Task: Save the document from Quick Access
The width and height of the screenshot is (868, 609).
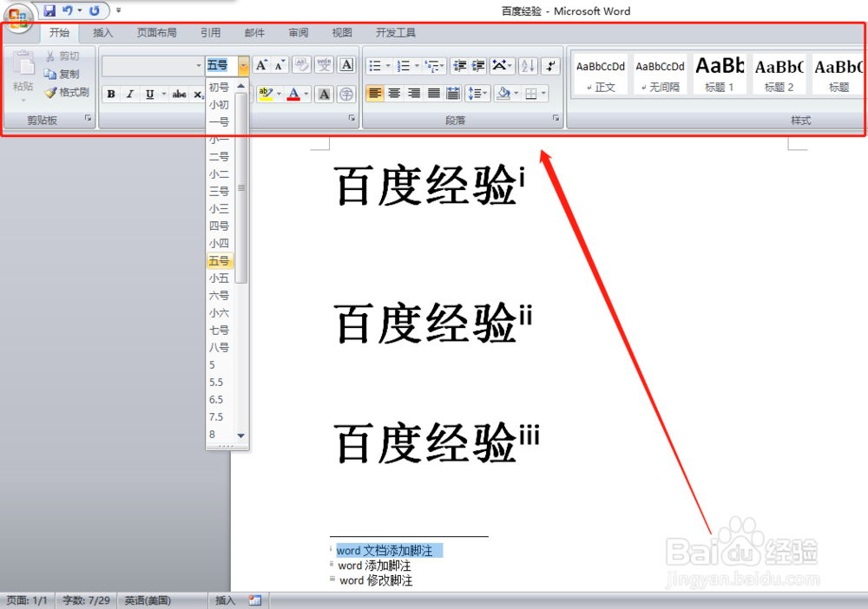Action: pyautogui.click(x=49, y=10)
